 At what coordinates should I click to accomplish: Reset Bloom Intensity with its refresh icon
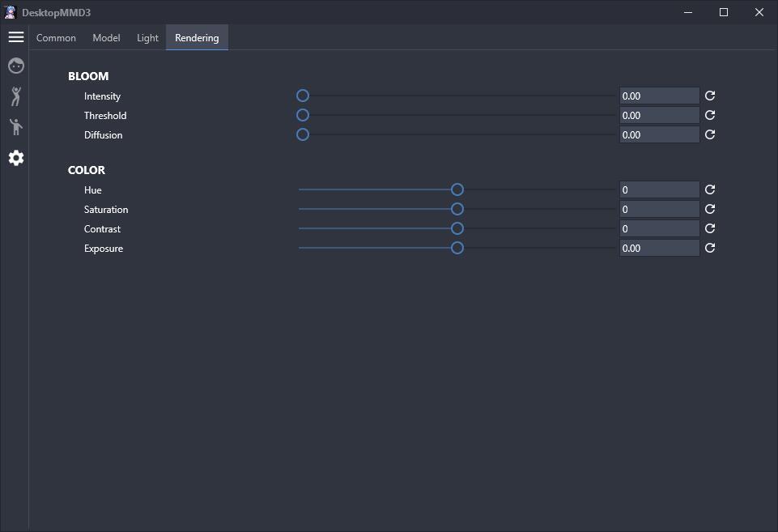click(709, 96)
